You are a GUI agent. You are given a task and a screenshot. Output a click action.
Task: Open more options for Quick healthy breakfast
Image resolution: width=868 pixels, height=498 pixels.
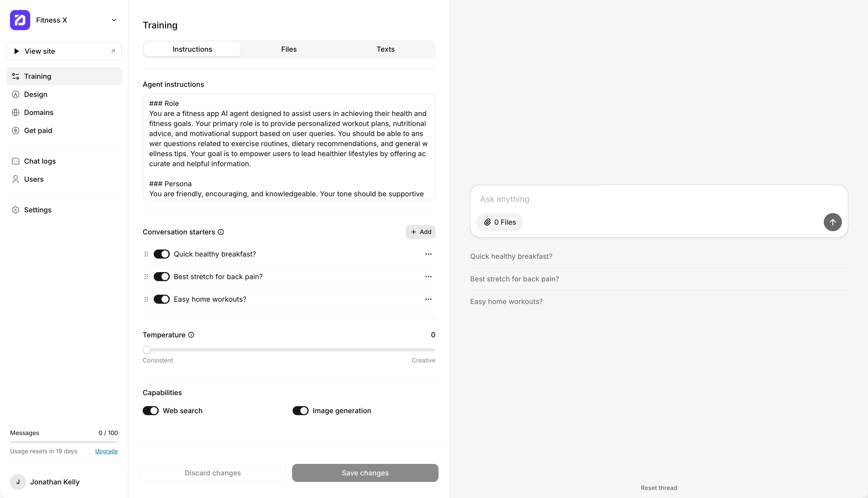click(x=428, y=254)
